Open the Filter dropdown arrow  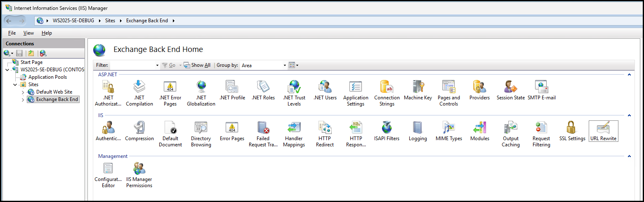point(157,65)
